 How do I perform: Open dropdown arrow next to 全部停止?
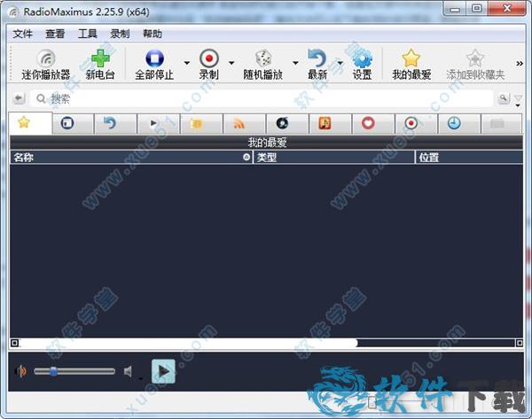(x=186, y=63)
